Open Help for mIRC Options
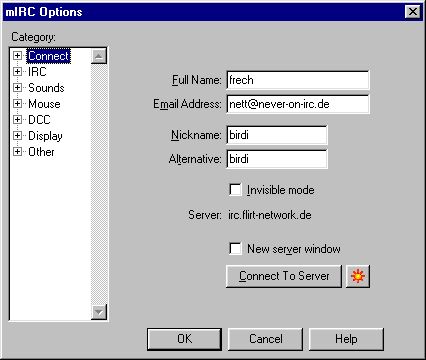 (346, 339)
